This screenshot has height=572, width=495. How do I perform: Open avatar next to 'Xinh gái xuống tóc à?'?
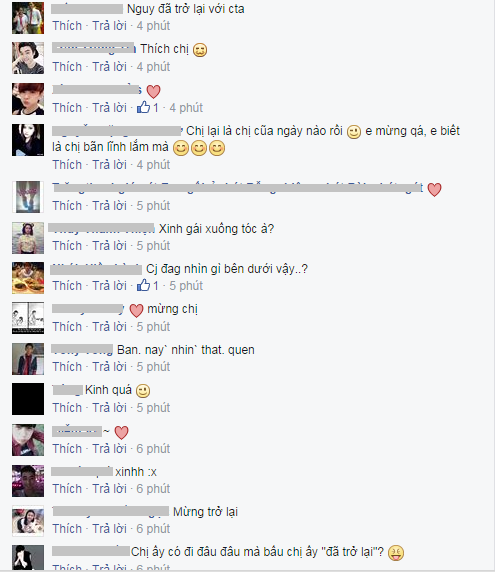[x=28, y=238]
